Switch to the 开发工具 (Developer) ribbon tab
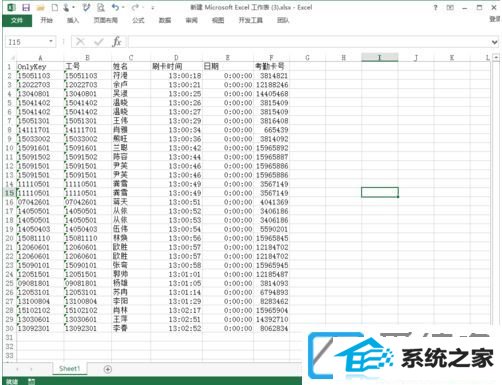 tap(250, 20)
